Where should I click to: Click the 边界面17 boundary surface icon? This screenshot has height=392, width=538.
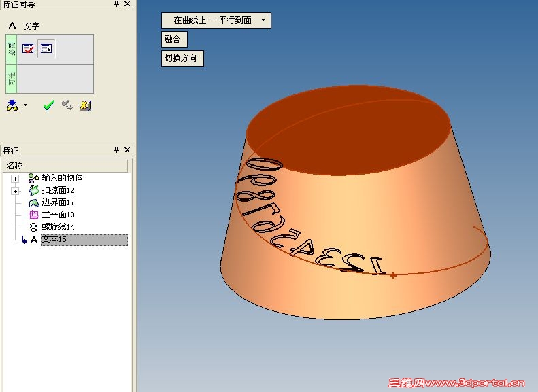33,202
